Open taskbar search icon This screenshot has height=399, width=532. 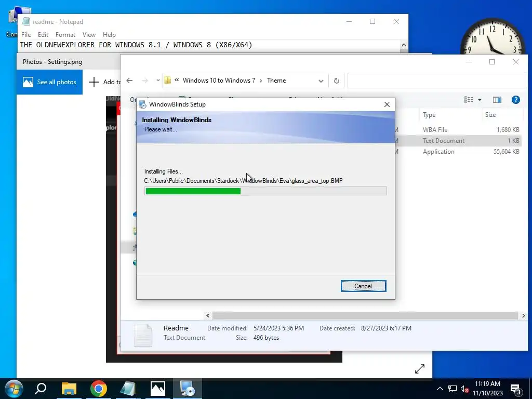(x=41, y=389)
